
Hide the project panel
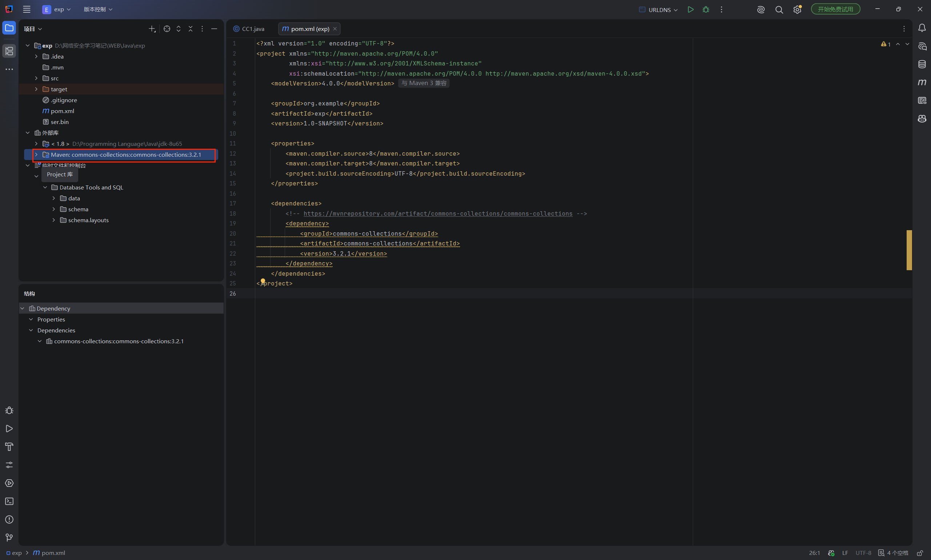[x=214, y=29]
